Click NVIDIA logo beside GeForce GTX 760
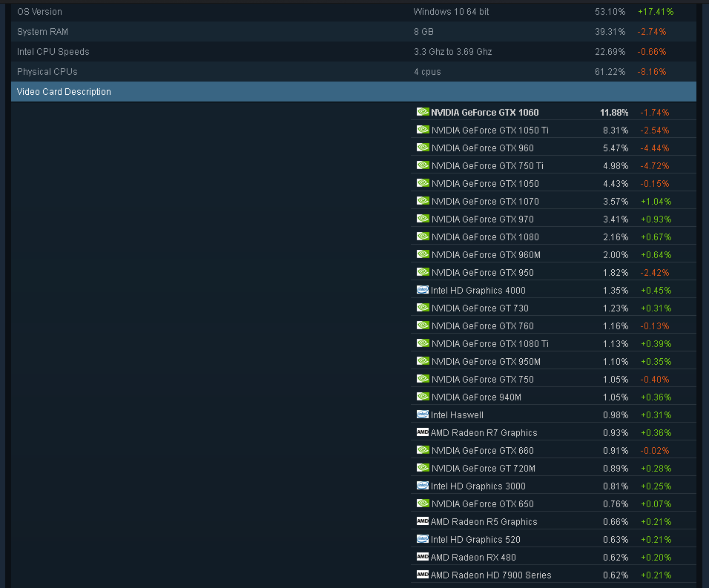Viewport: 709px width, 588px height. point(423,326)
